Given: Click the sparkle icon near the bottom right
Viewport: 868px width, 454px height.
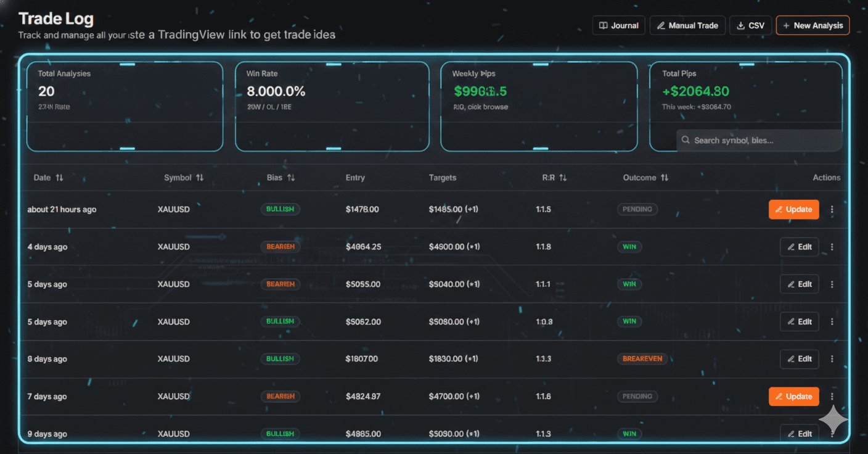Looking at the screenshot, I should coord(833,419).
